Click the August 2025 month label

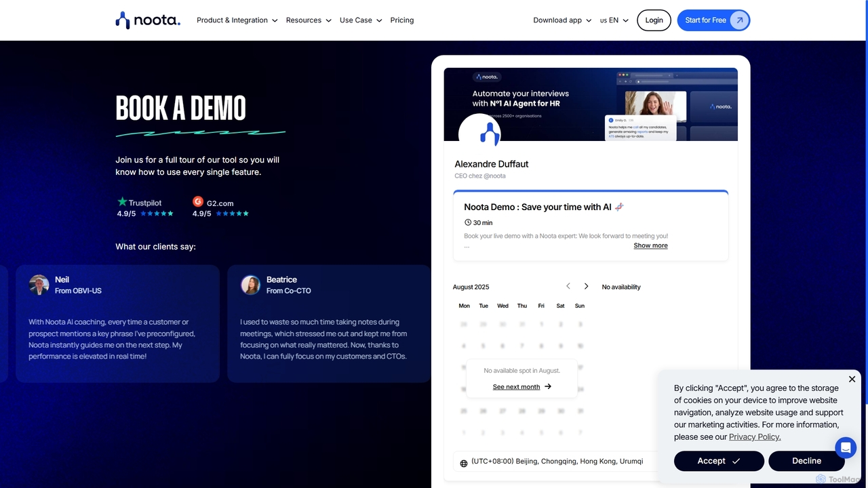click(x=471, y=287)
